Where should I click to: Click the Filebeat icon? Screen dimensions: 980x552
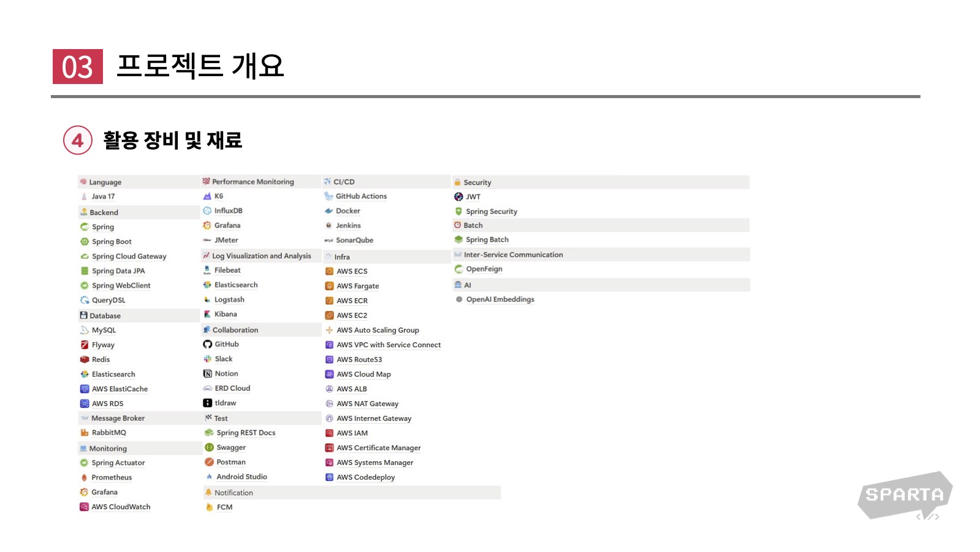(x=207, y=270)
